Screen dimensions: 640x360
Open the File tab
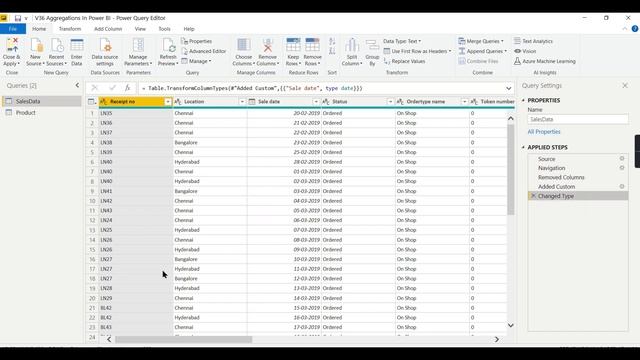pyautogui.click(x=13, y=29)
